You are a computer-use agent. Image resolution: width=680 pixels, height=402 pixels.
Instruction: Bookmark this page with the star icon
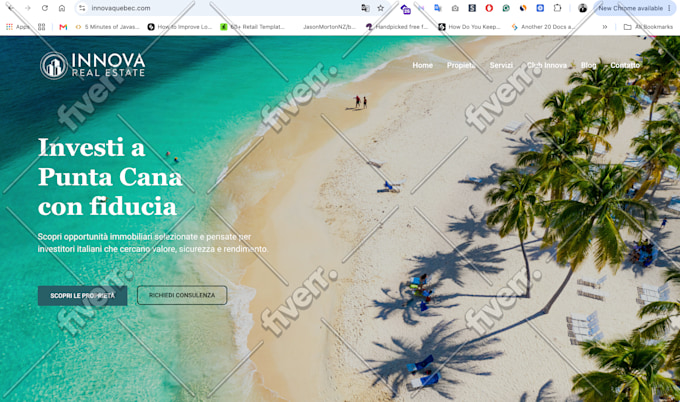click(x=381, y=8)
